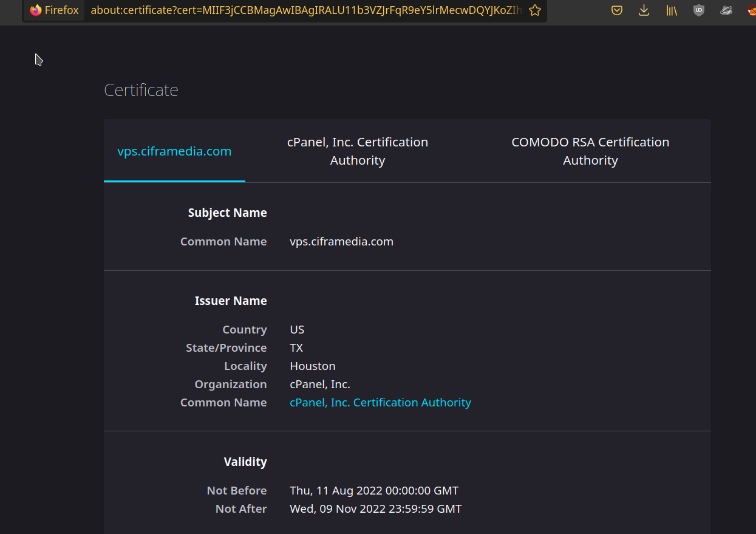This screenshot has width=756, height=534.
Task: Click the Subject Name section heading
Action: click(x=227, y=213)
